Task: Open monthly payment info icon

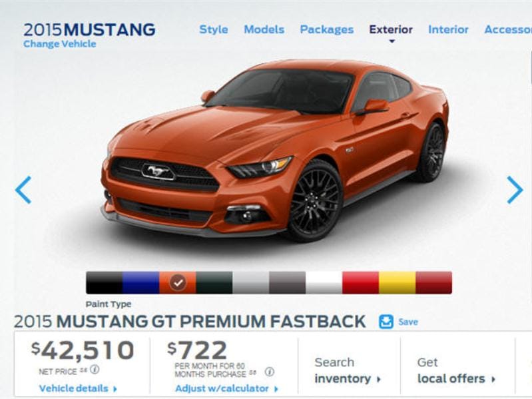Action: click(270, 372)
